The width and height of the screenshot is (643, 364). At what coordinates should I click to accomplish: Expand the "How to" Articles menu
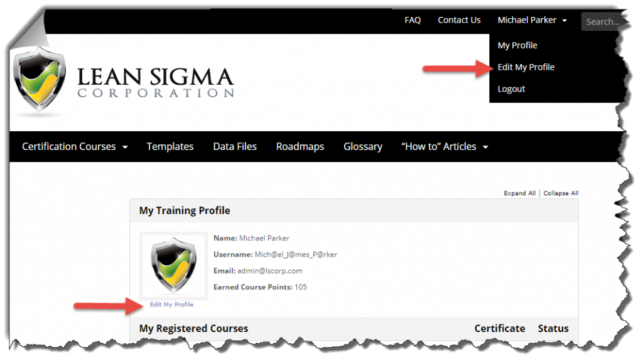click(444, 146)
